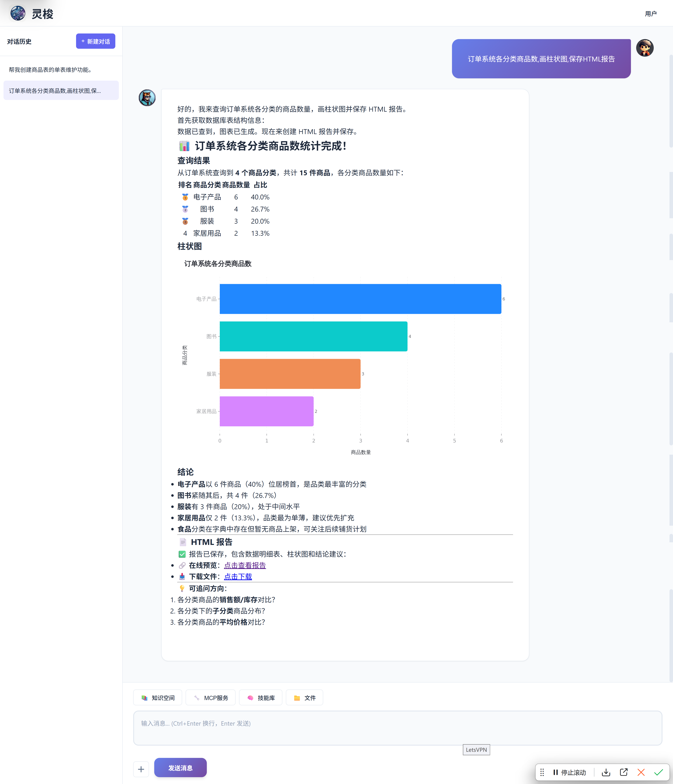Open the 文件 tab

pos(305,698)
